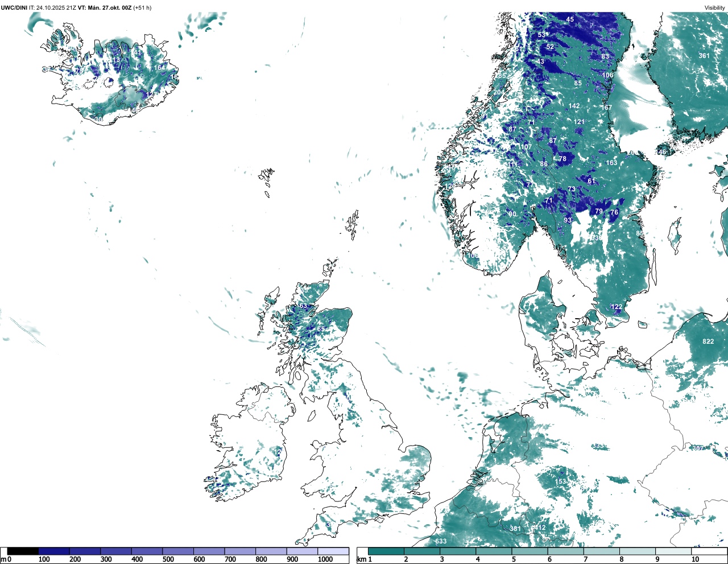Click the '381' value near the bottom edge
This screenshot has height=564, width=728.
(515, 529)
